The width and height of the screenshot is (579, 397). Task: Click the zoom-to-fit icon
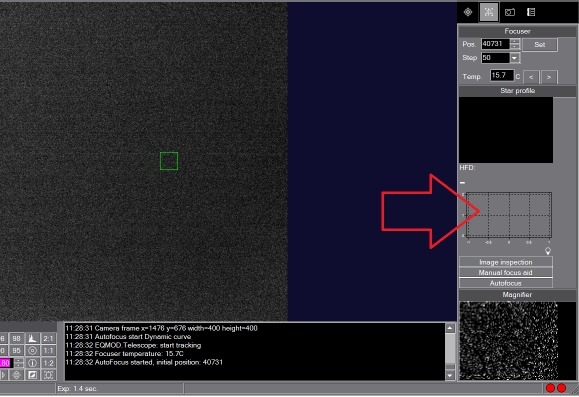48,375
